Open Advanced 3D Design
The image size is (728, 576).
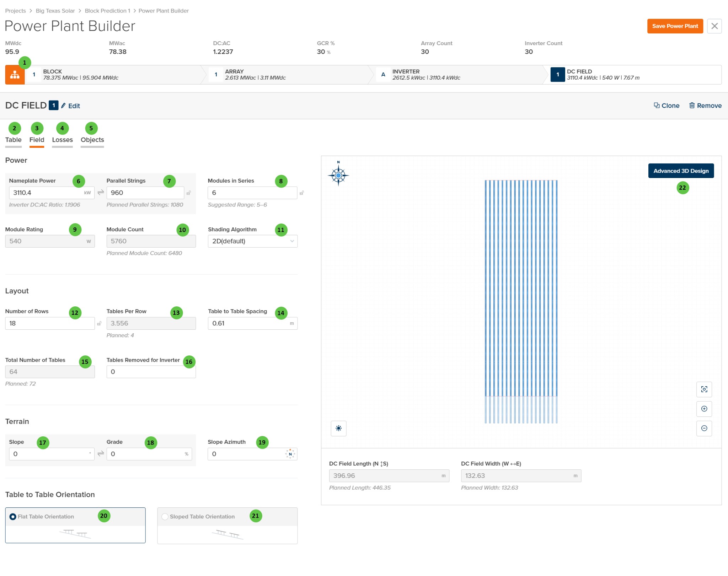(x=681, y=171)
